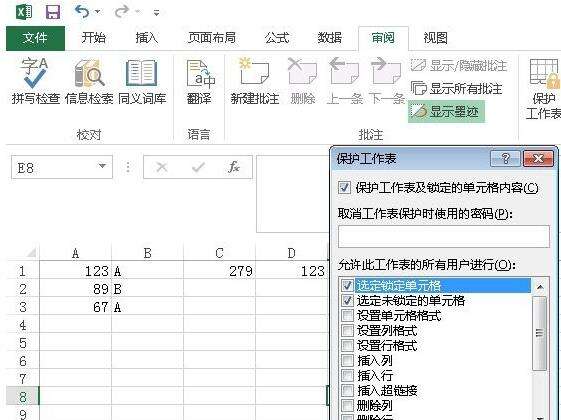Select column A header
The height and width of the screenshot is (420, 561).
click(x=75, y=253)
